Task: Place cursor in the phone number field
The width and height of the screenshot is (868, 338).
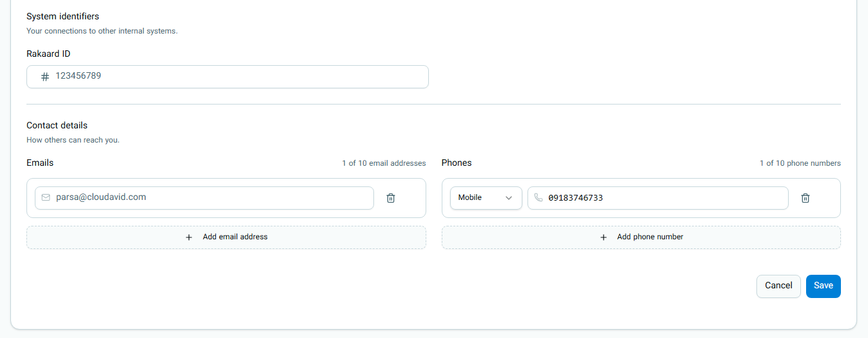Action: point(658,198)
